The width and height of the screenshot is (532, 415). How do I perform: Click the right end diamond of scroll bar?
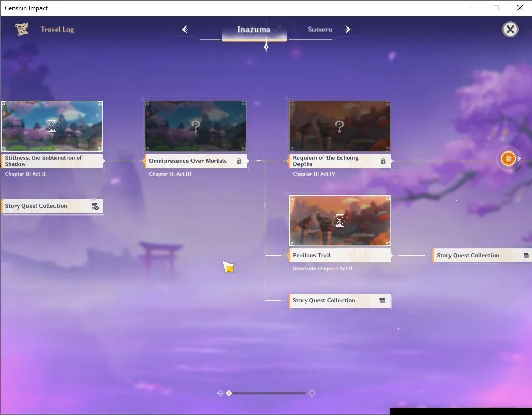click(312, 393)
